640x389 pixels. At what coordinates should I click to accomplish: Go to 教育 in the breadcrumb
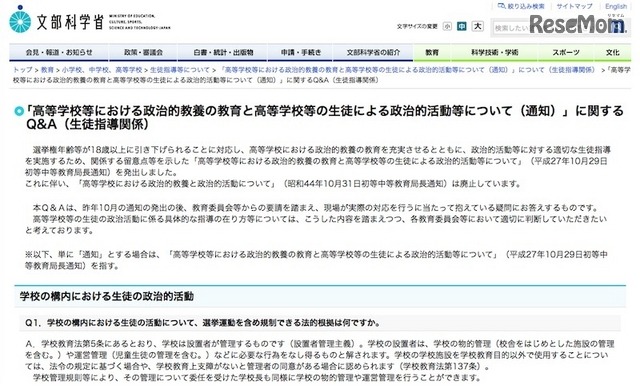pos(47,70)
